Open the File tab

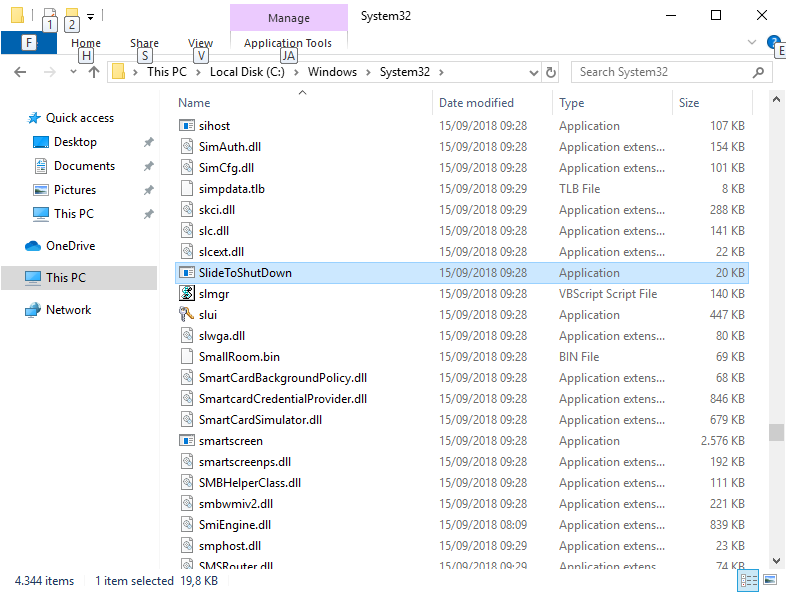[x=29, y=43]
